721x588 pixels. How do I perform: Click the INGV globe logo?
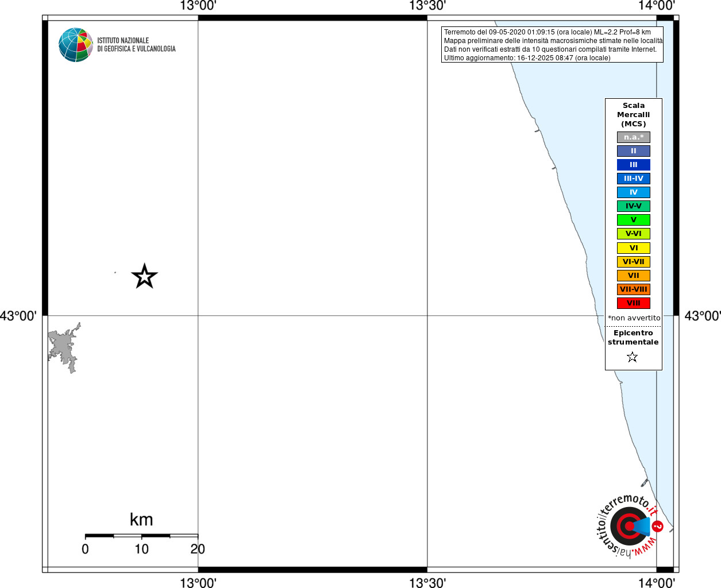76,45
